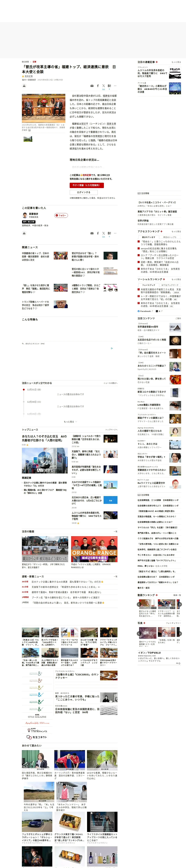Click the red arrow beside ソーシャルランキング
Screen dimensions: 186x868
[x=164, y=279]
